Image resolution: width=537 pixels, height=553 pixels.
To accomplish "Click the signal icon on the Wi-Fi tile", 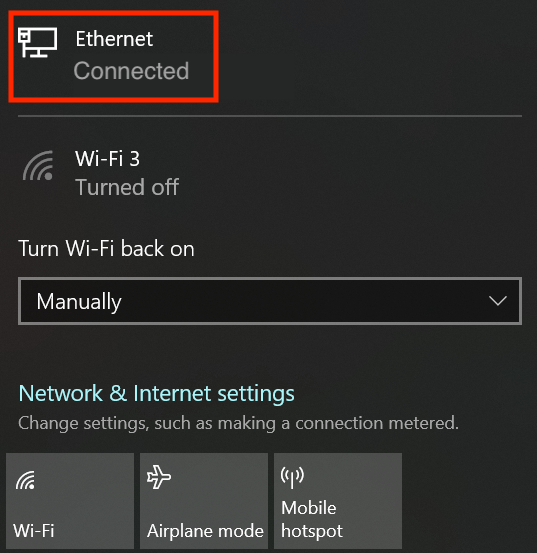I will pyautogui.click(x=25, y=480).
